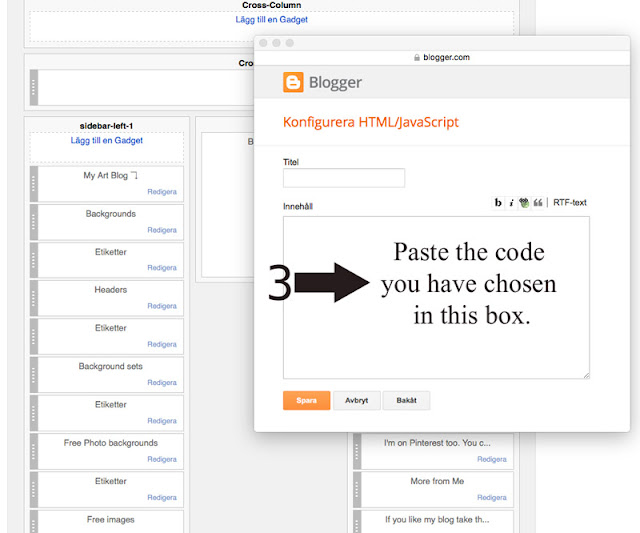Viewport: 640px width, 533px height.
Task: Click the Cross-Column section title at top
Action: click(x=271, y=5)
